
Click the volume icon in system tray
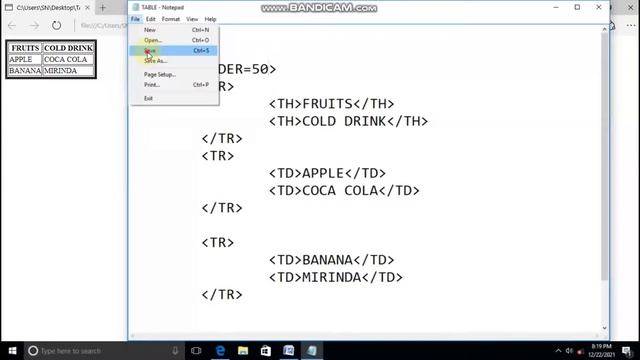569,351
